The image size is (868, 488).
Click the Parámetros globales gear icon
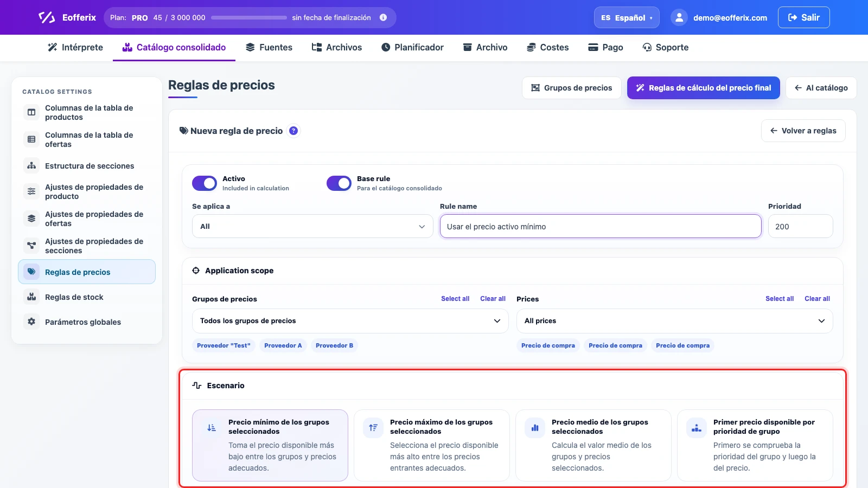point(31,322)
